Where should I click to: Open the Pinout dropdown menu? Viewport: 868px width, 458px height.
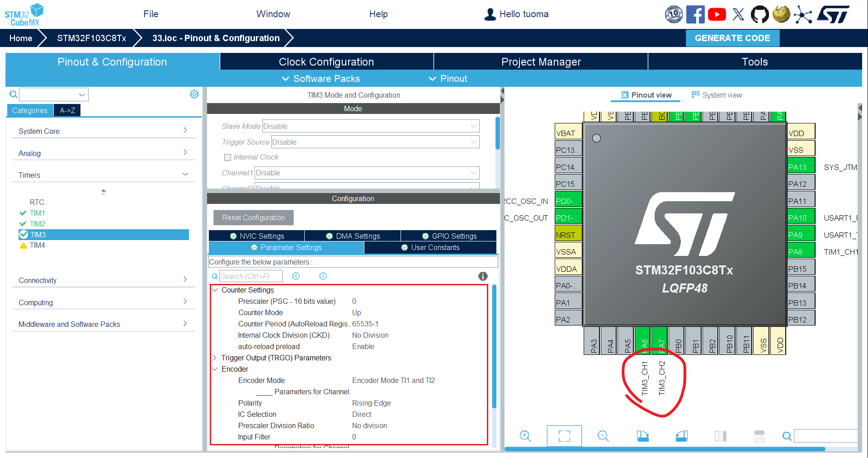coord(448,79)
